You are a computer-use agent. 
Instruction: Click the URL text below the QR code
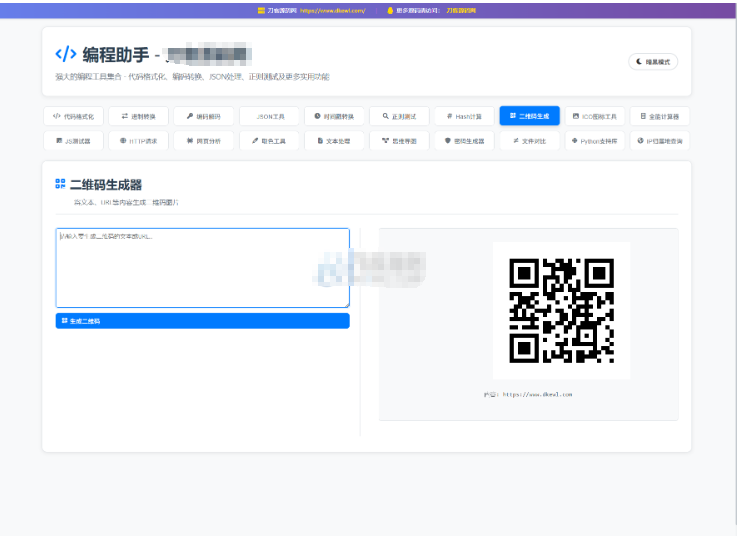(537, 394)
